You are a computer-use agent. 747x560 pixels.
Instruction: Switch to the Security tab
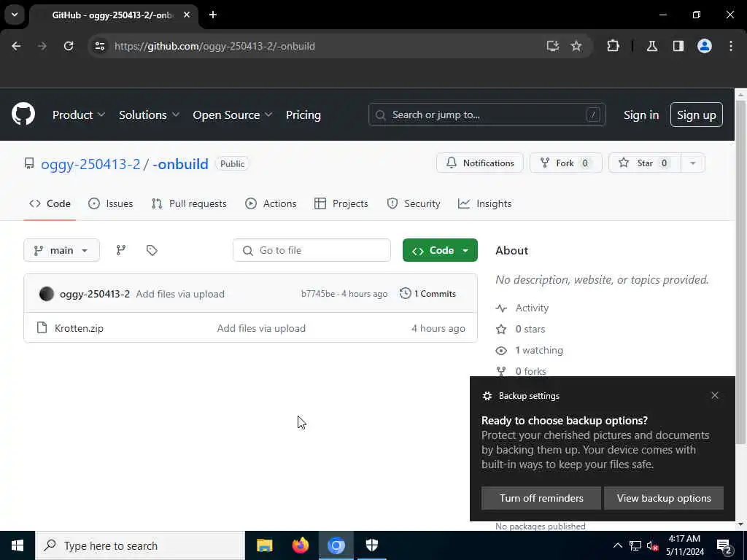click(414, 203)
